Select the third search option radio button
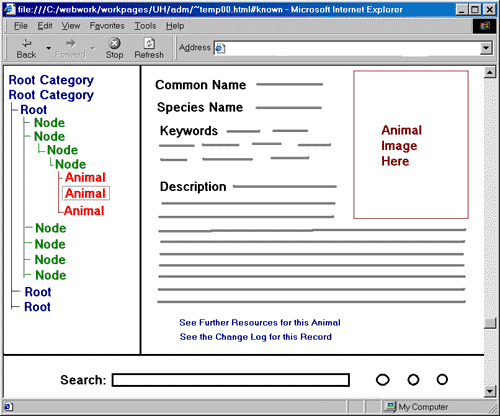The width and height of the screenshot is (500, 416). click(442, 379)
